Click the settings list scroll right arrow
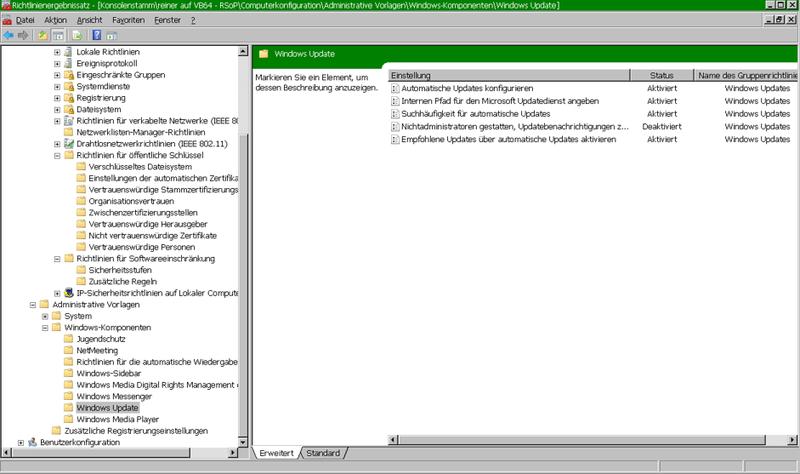 tap(792, 440)
